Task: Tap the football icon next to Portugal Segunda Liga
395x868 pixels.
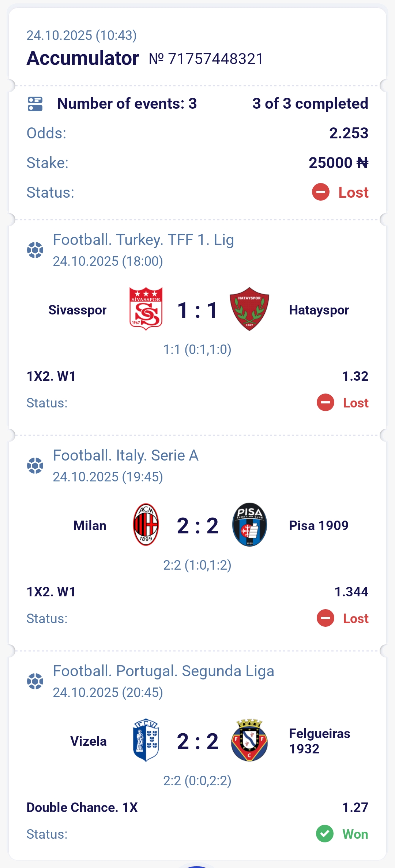Action: click(x=35, y=681)
